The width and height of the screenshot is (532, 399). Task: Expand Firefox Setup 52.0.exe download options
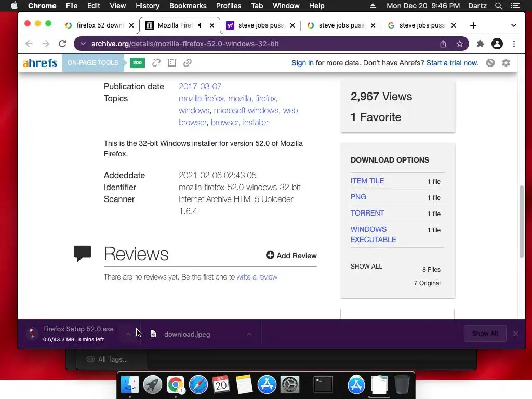point(128,334)
